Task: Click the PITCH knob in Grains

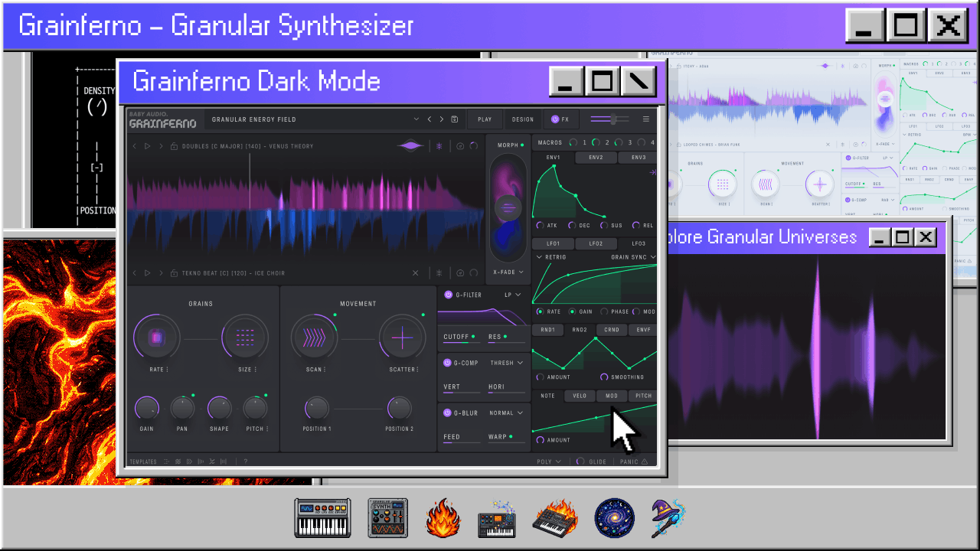Action: (255, 408)
